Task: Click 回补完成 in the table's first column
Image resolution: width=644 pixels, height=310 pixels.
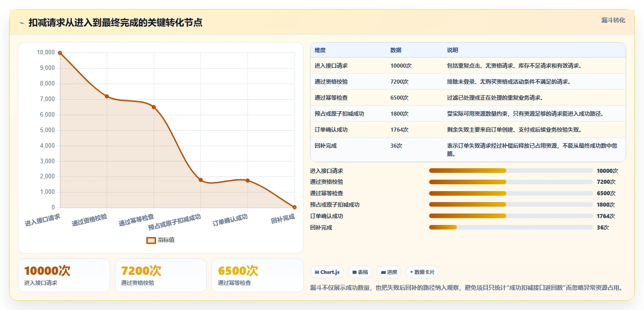Action: pos(326,146)
